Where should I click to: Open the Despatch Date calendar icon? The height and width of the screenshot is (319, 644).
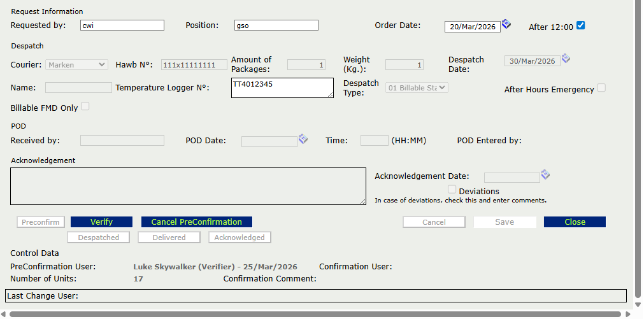(566, 59)
